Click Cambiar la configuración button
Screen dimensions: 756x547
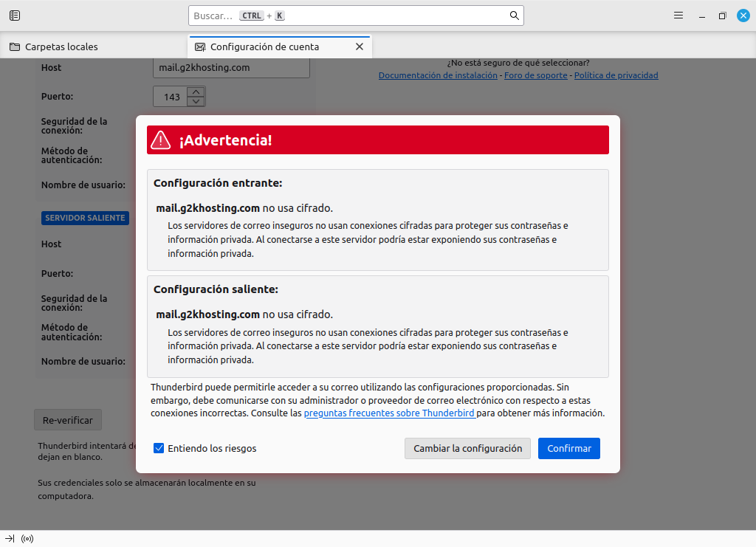point(467,448)
